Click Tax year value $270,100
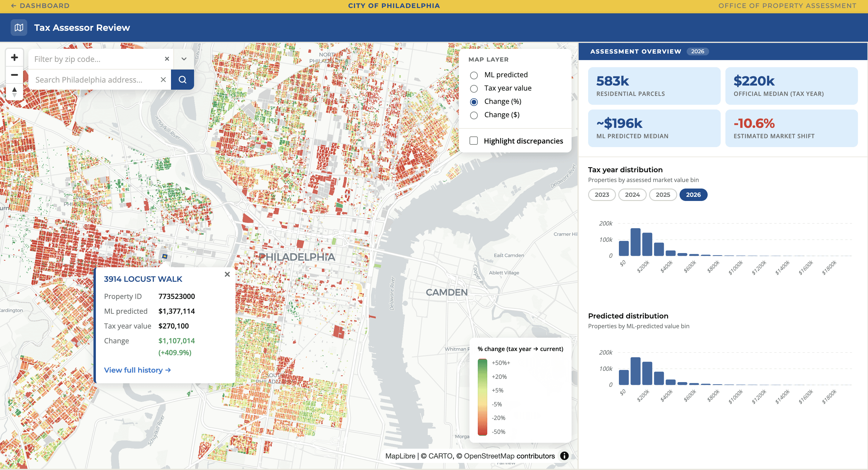Image resolution: width=868 pixels, height=470 pixels. (x=174, y=326)
